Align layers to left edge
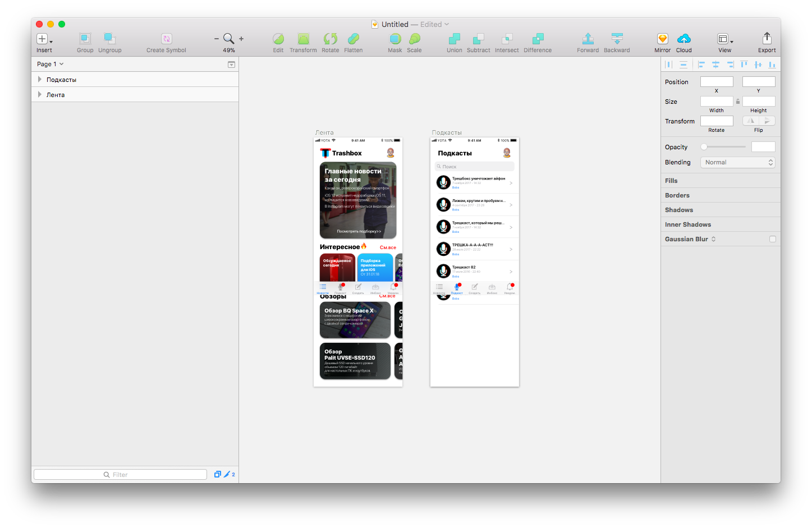 coord(701,65)
